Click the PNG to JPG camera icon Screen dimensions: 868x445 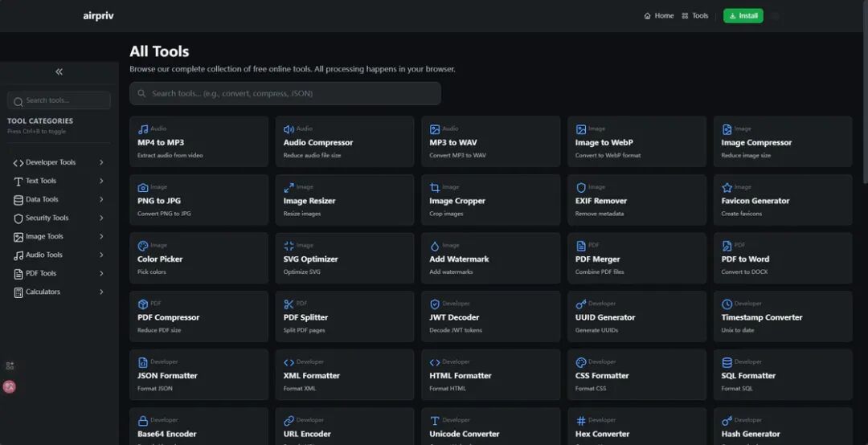[143, 188]
